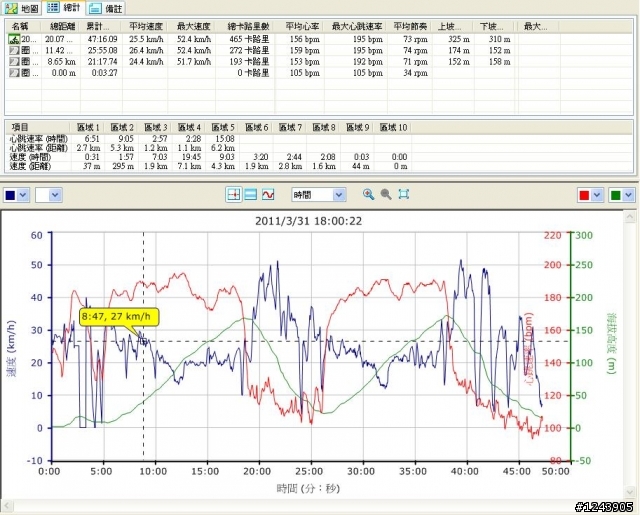
Task: Click the chart title 2011/3/31 18:00:22
Action: pyautogui.click(x=309, y=221)
